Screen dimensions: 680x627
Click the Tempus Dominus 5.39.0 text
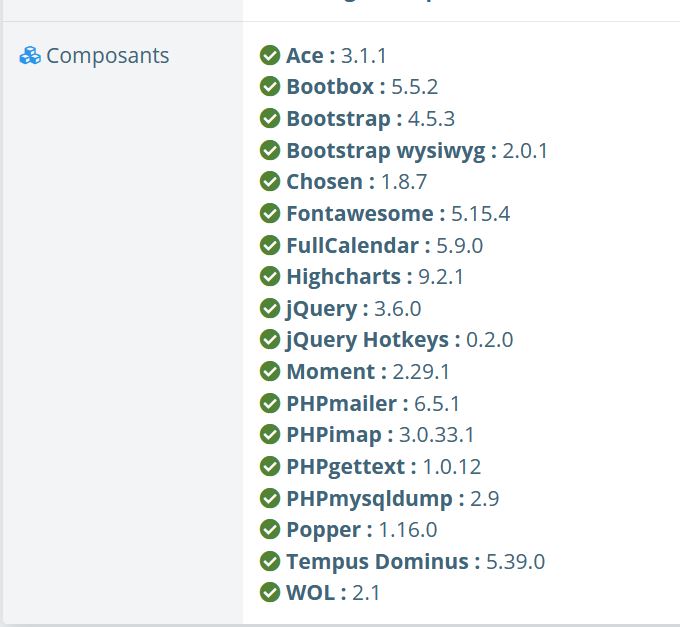pos(415,562)
